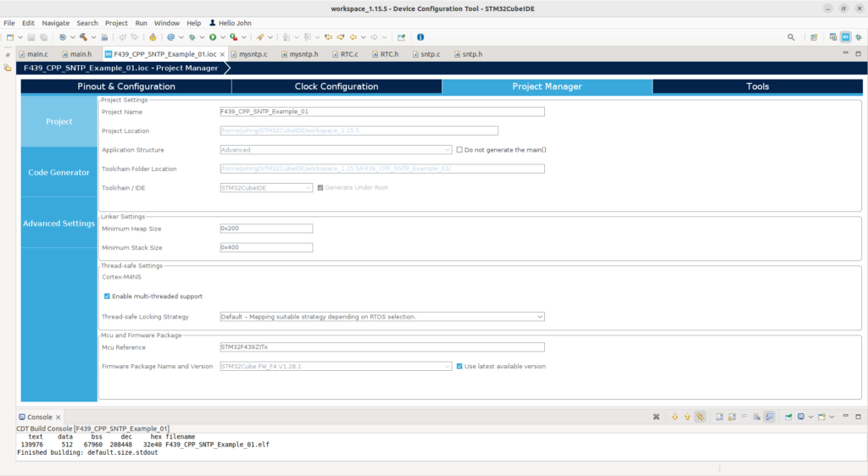
Task: Open the Project menu
Action: [116, 23]
